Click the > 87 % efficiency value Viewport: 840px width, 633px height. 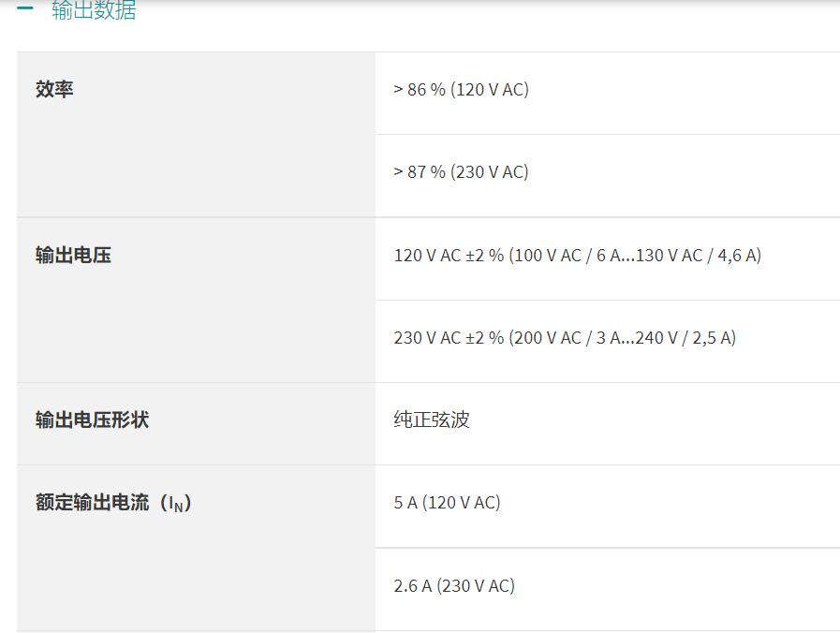[x=419, y=172]
